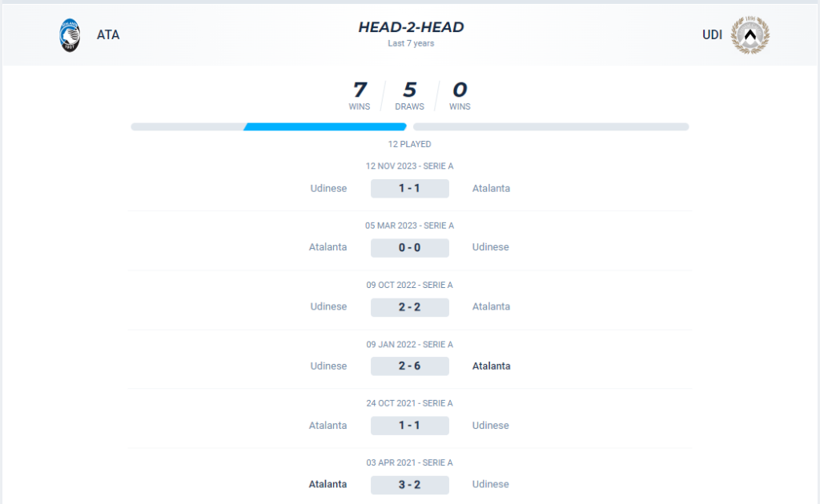Select the 3 - 2 match result
The image size is (820, 504).
[x=409, y=485]
